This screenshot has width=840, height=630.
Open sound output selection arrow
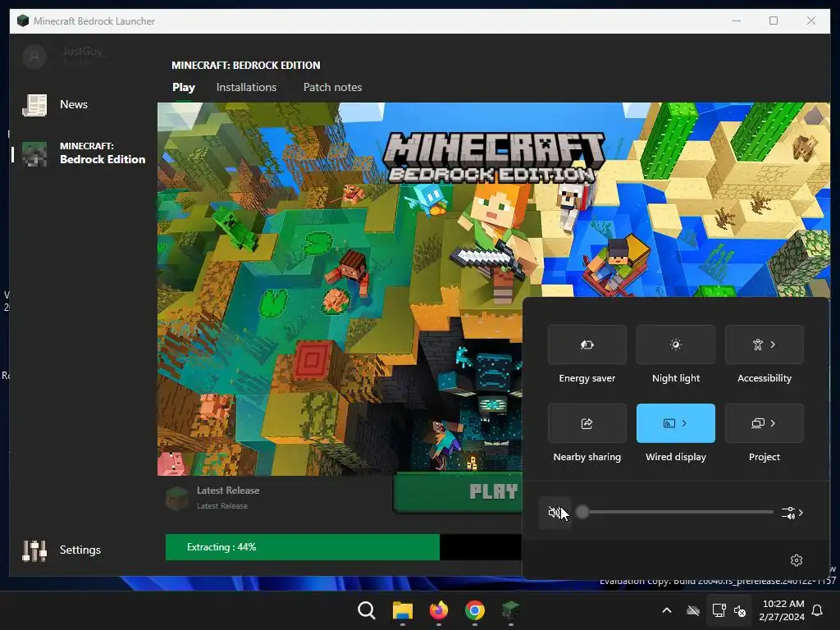coord(792,514)
